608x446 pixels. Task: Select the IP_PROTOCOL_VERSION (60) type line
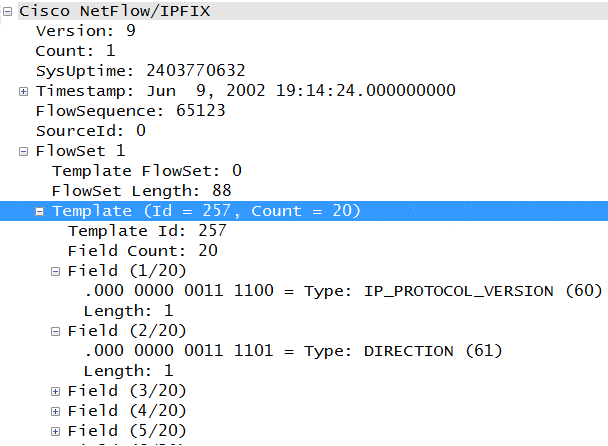tap(343, 291)
